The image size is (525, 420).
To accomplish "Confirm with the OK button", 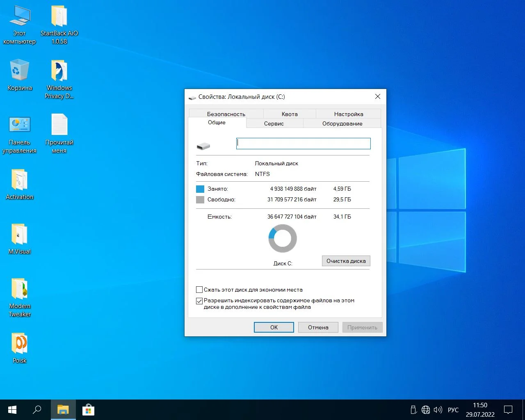I will tap(274, 327).
